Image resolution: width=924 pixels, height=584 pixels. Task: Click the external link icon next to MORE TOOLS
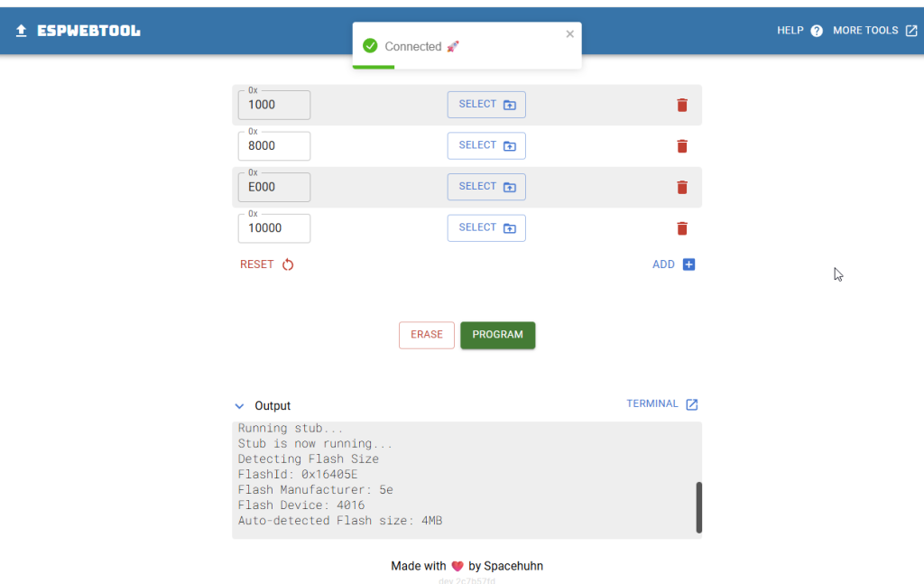(911, 30)
